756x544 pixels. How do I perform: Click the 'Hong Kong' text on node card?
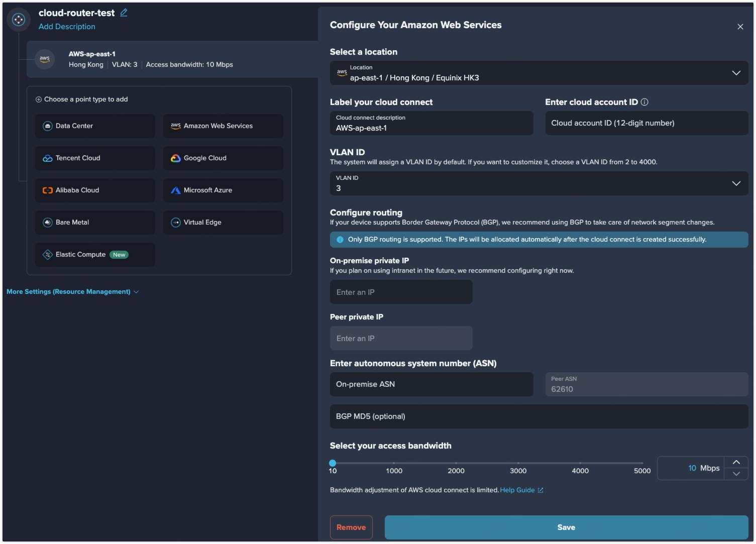tap(86, 65)
